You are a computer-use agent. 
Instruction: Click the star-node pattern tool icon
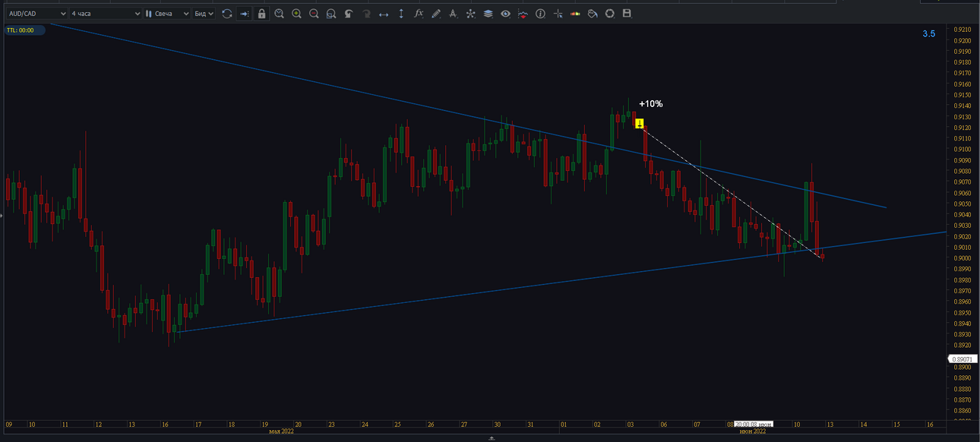pyautogui.click(x=471, y=14)
